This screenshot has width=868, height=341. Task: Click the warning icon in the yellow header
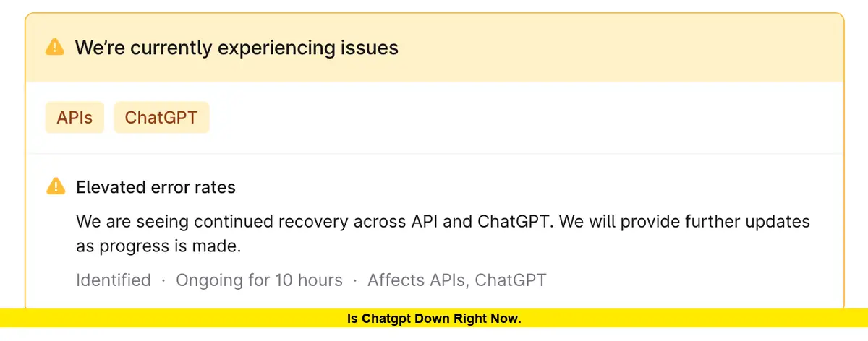pyautogui.click(x=55, y=48)
